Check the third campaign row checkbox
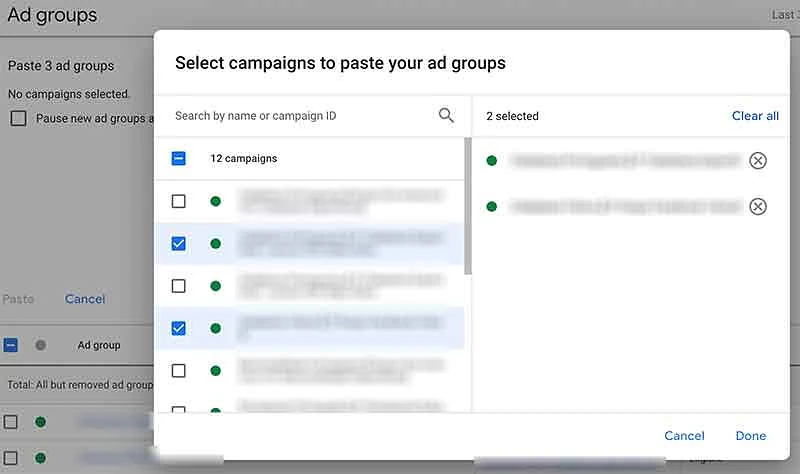 tap(179, 286)
